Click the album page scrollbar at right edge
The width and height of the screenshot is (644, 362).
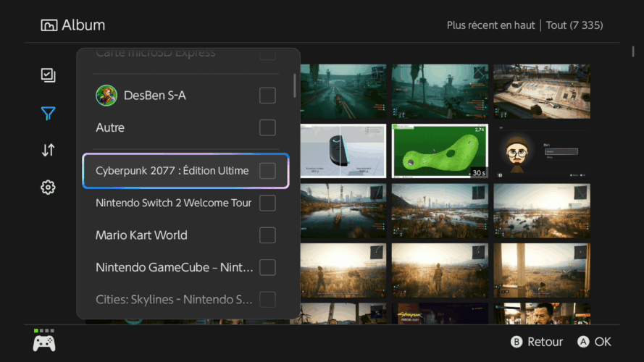tap(633, 51)
